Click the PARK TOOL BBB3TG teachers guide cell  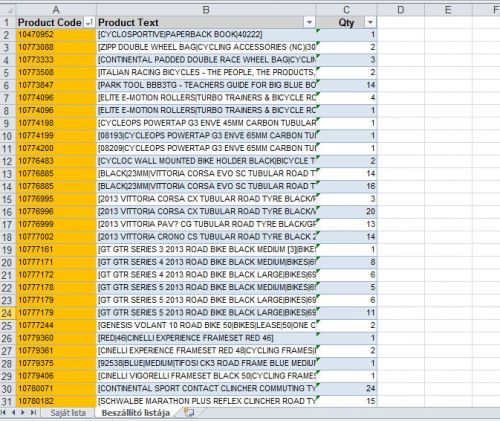coord(206,85)
